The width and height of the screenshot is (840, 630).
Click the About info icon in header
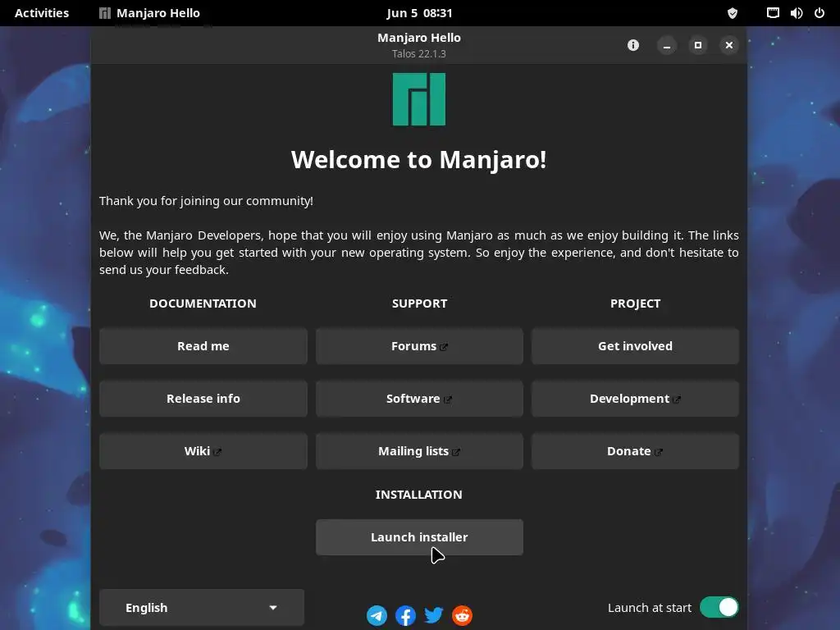click(633, 46)
